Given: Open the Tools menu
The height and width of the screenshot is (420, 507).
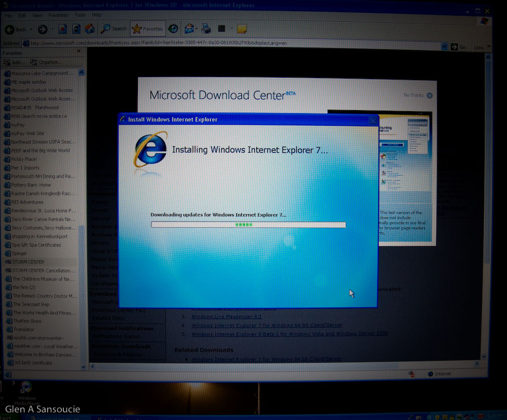Looking at the screenshot, I should (x=80, y=15).
